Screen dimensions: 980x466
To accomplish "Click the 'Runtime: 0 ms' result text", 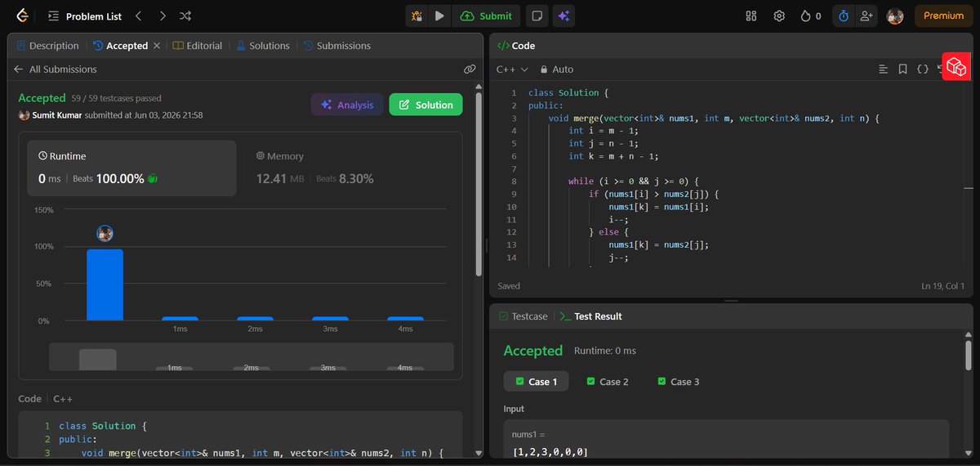I will click(605, 351).
